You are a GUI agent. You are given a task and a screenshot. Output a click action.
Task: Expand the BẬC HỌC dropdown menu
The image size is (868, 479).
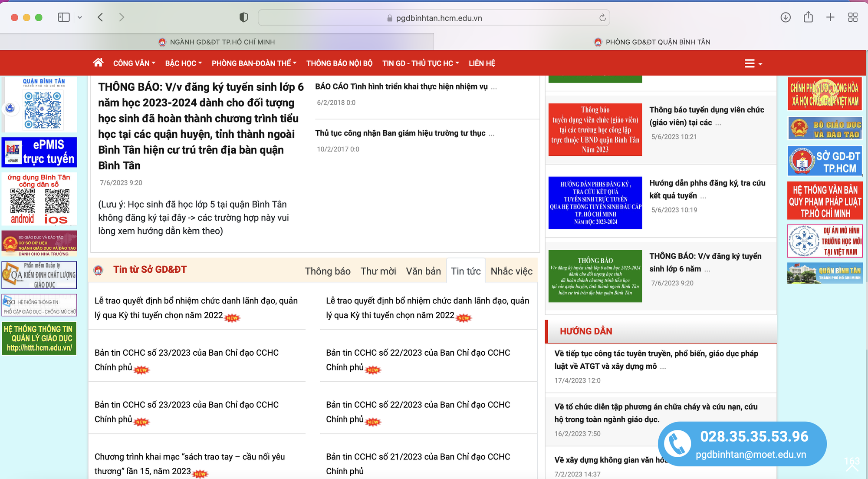coord(184,63)
